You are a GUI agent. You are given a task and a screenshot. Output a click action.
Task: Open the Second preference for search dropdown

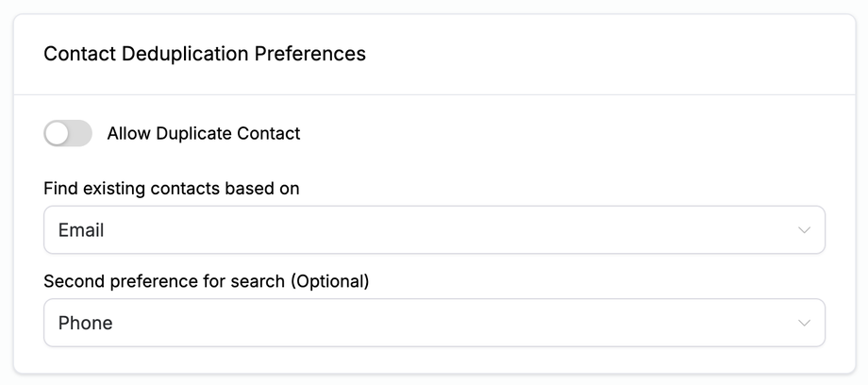[x=434, y=323]
